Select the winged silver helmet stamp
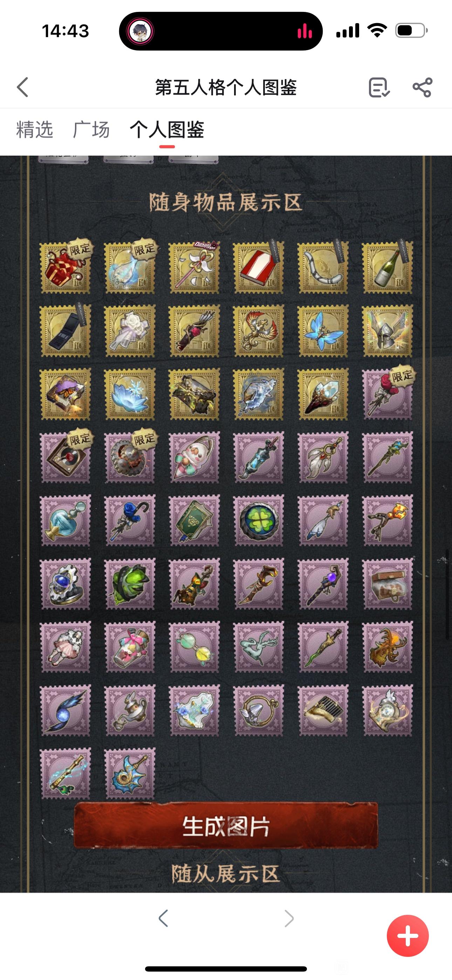The height and width of the screenshot is (980, 452). point(387,331)
